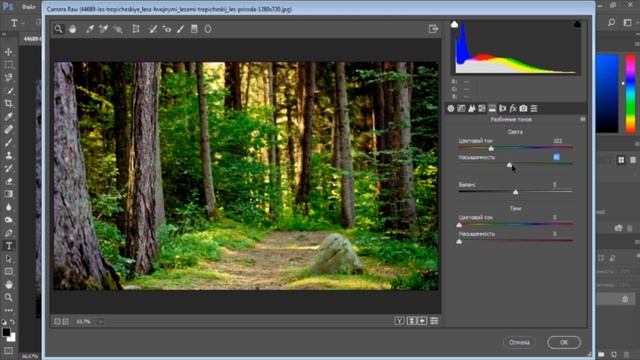
Task: Select the Crop tool in Photoshop toolbar
Action: tap(9, 104)
